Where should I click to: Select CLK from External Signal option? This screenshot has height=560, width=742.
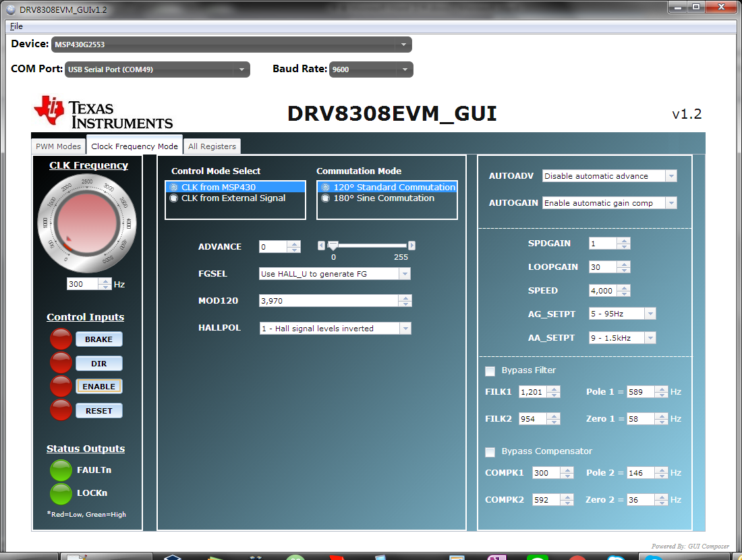tap(235, 198)
